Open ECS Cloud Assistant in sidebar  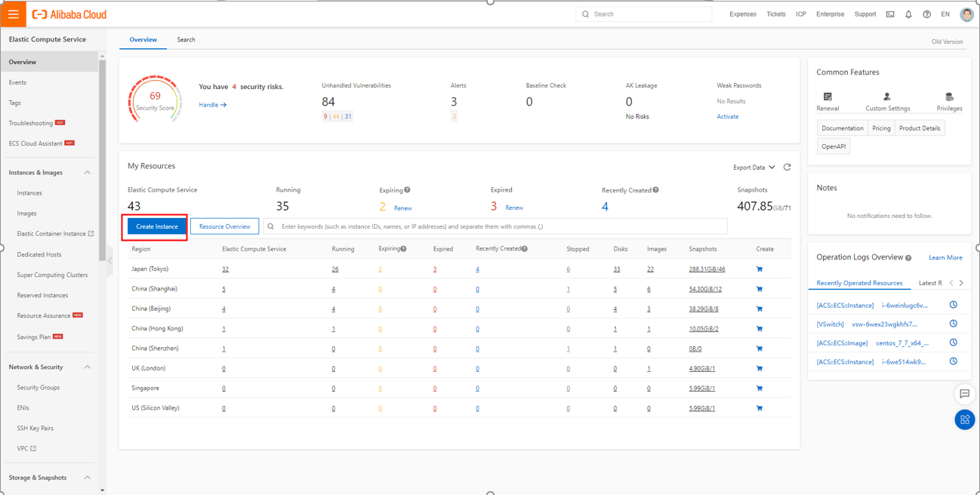[35, 143]
